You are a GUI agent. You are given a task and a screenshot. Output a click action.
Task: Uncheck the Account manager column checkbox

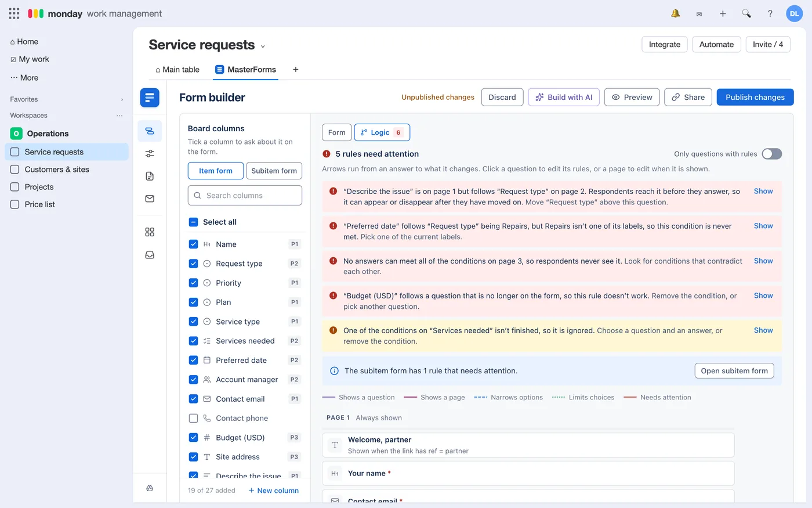pyautogui.click(x=194, y=380)
